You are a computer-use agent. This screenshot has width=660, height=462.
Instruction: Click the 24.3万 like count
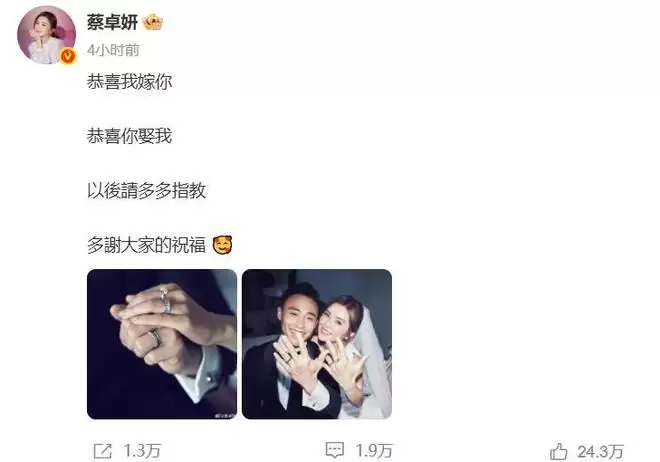600,452
